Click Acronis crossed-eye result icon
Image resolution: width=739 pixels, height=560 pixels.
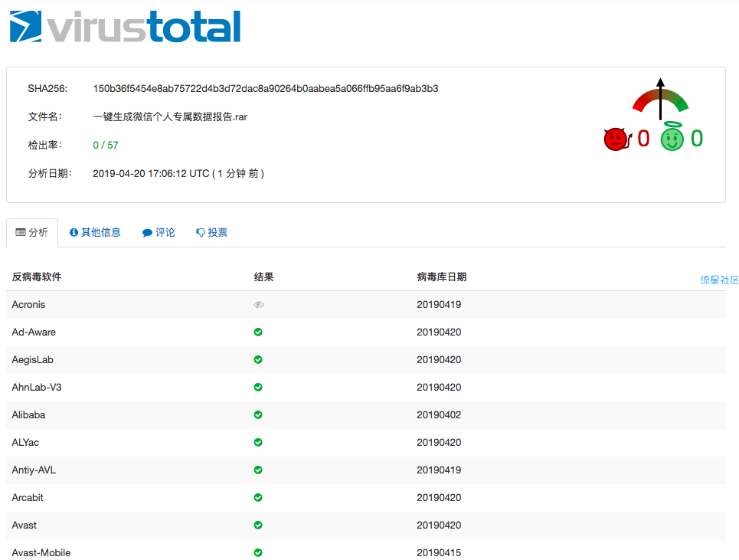[259, 304]
